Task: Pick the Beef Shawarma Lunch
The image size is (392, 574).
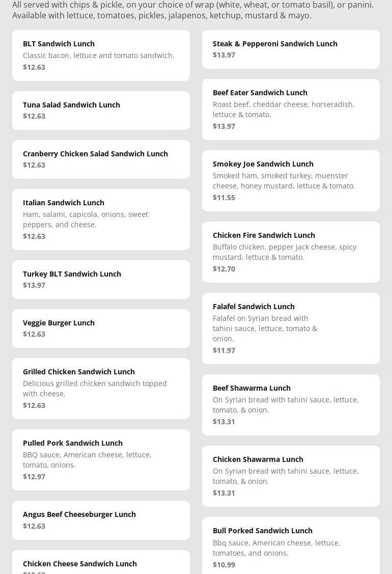Action: pos(291,404)
